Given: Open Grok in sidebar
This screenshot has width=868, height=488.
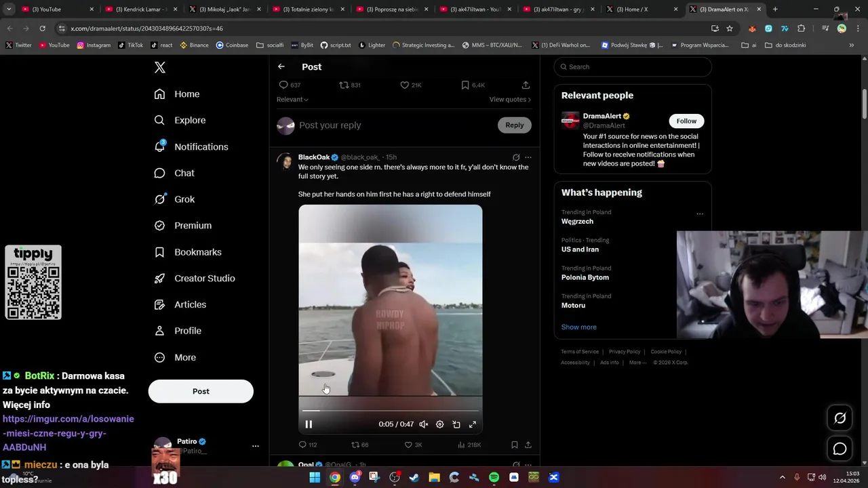Looking at the screenshot, I should (x=174, y=199).
